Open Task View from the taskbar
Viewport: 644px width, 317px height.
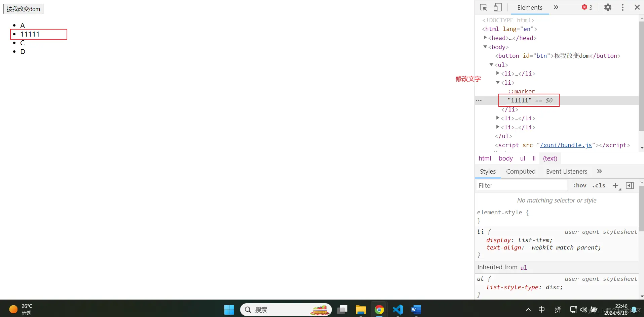point(342,310)
